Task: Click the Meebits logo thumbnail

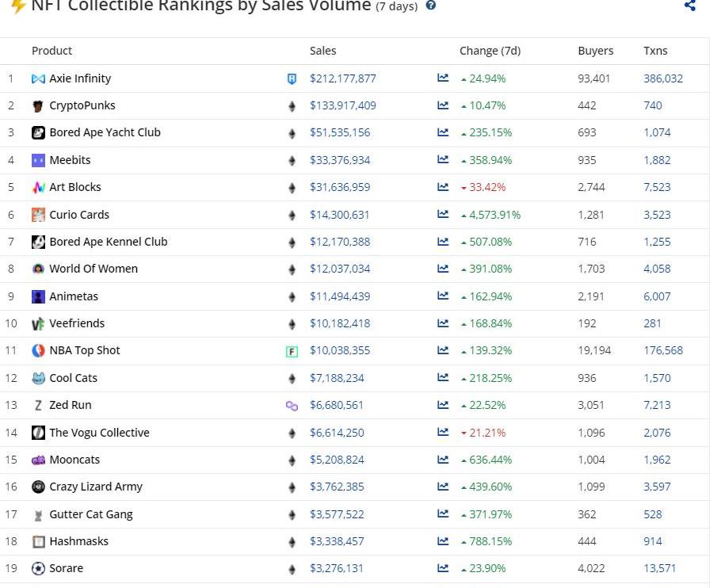Action: pyautogui.click(x=38, y=160)
